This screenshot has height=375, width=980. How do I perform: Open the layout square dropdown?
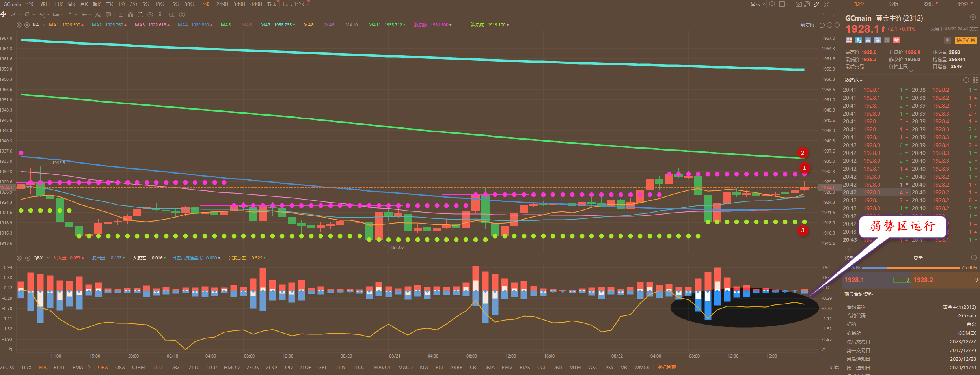tap(784, 4)
